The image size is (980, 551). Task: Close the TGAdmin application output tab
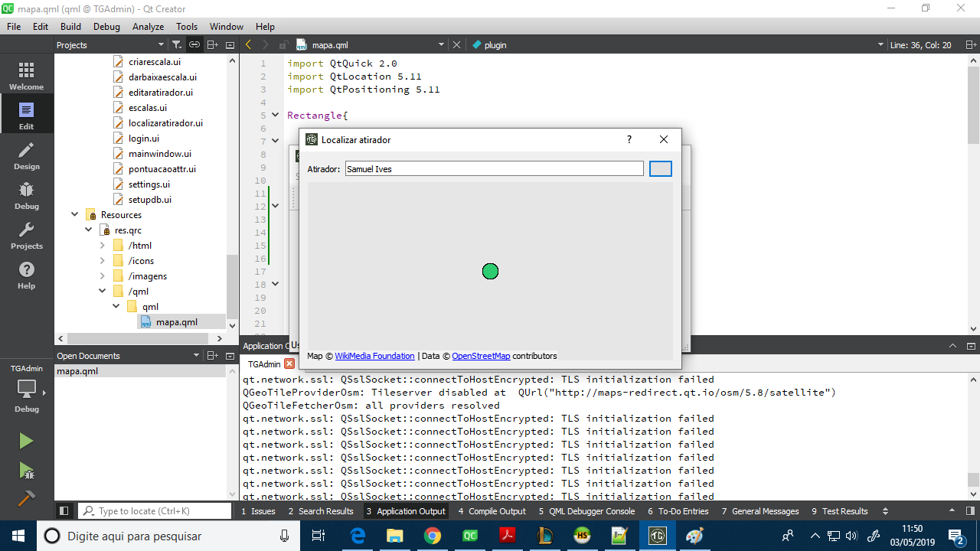289,364
